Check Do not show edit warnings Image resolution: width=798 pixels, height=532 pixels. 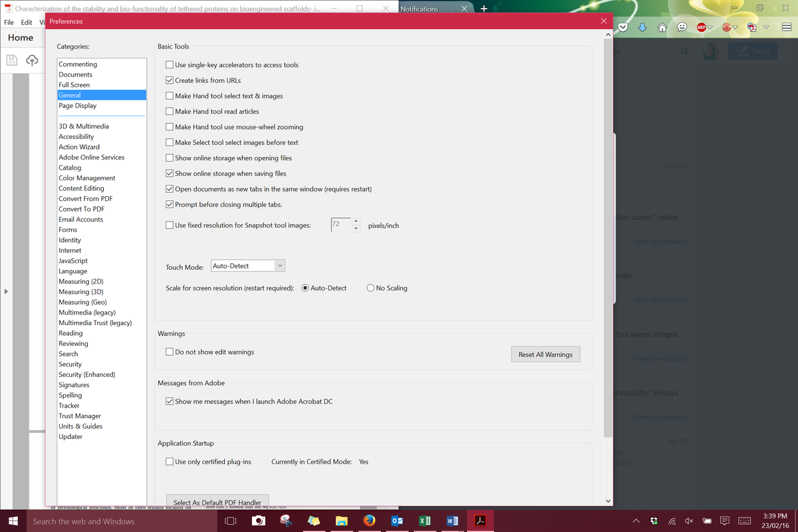coord(170,352)
